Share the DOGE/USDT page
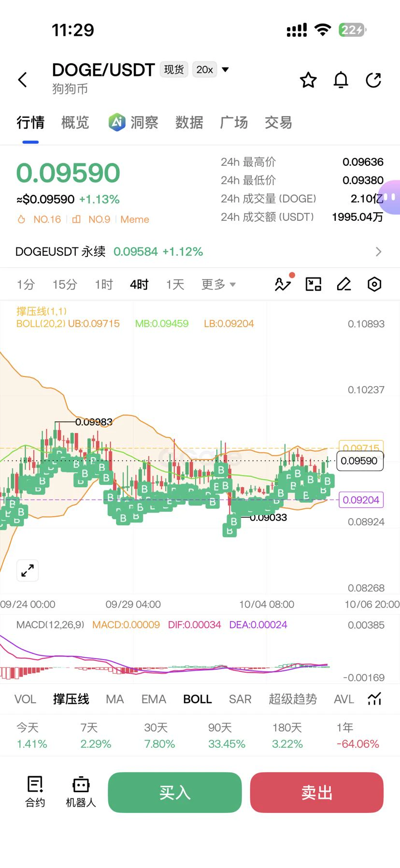This screenshot has width=400, height=868. click(373, 80)
